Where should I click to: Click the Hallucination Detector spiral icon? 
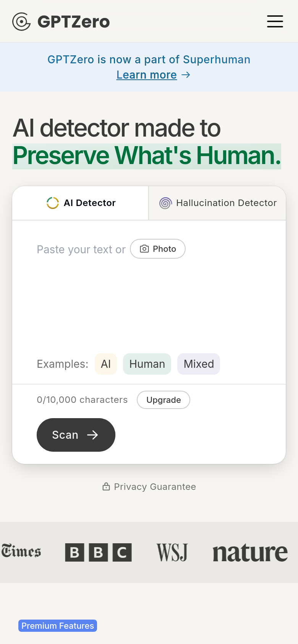tap(165, 203)
